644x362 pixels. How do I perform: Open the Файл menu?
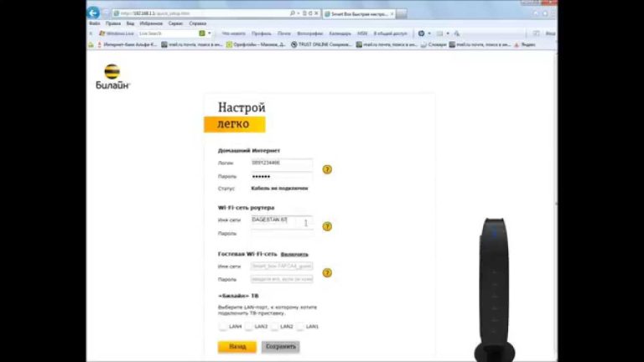[x=95, y=23]
